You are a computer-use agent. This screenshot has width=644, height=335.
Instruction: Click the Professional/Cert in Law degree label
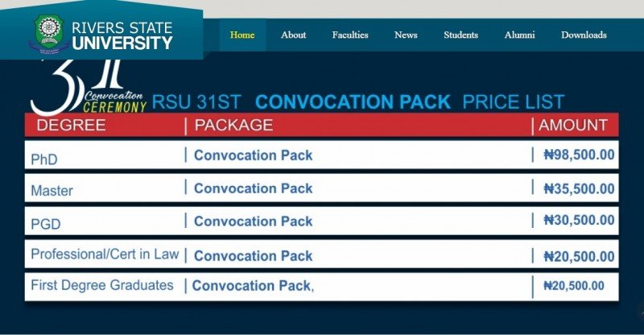pyautogui.click(x=105, y=254)
